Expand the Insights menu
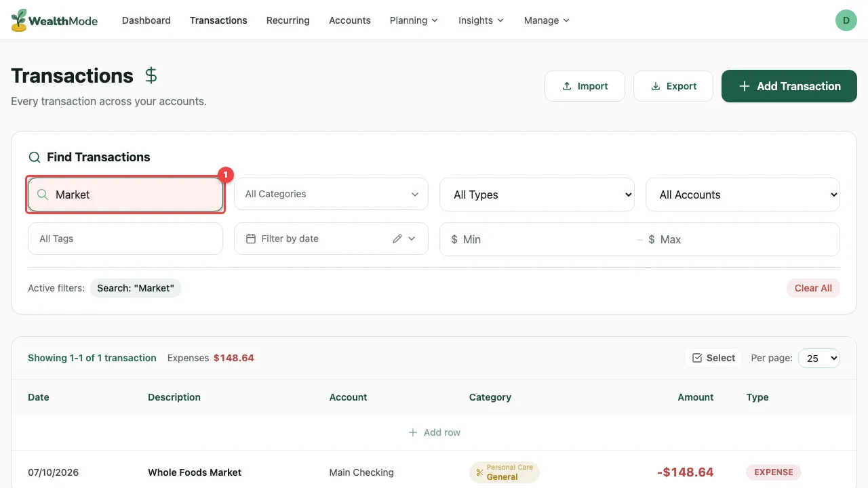The width and height of the screenshot is (868, 488). [x=481, y=20]
